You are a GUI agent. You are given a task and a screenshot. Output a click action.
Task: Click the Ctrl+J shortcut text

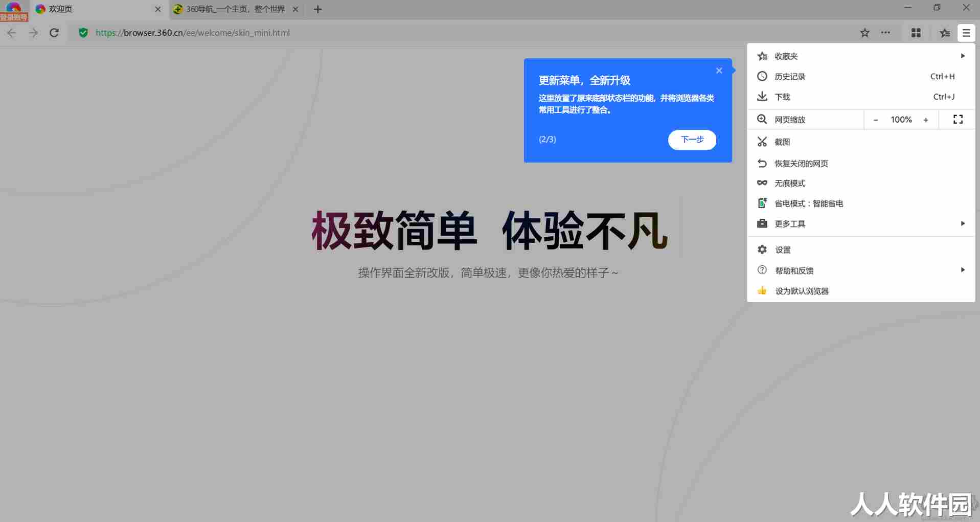coord(944,97)
